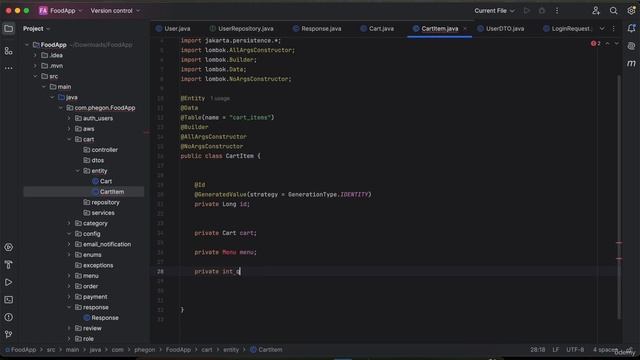Close the CartItem.java tab
The image size is (640, 360).
pos(465,29)
